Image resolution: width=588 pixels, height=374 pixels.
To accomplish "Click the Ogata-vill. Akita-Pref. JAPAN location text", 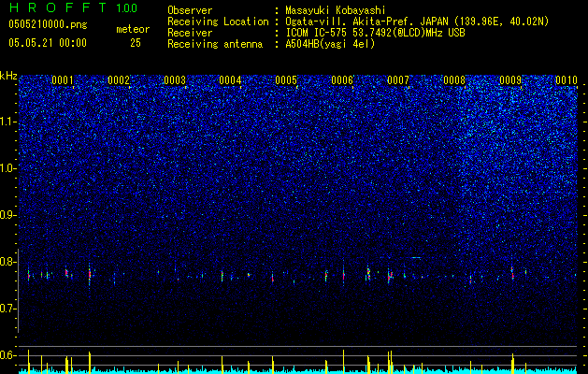I will (417, 22).
